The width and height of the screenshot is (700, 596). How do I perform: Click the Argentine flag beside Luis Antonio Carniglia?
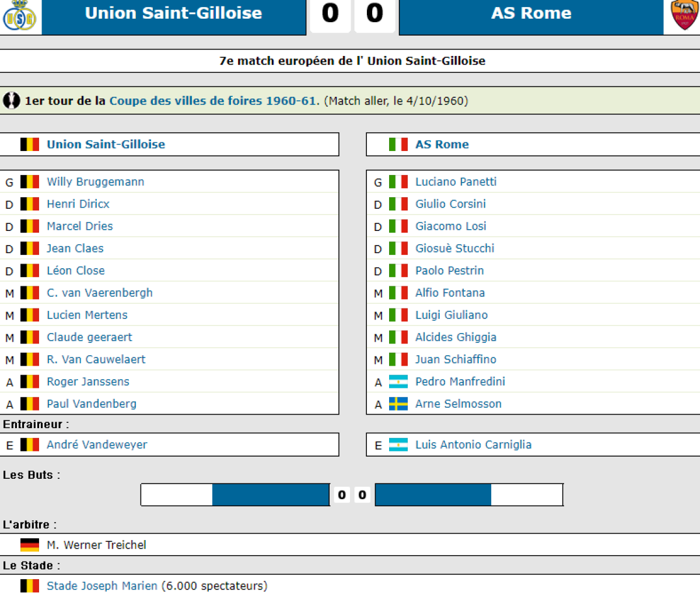click(398, 445)
